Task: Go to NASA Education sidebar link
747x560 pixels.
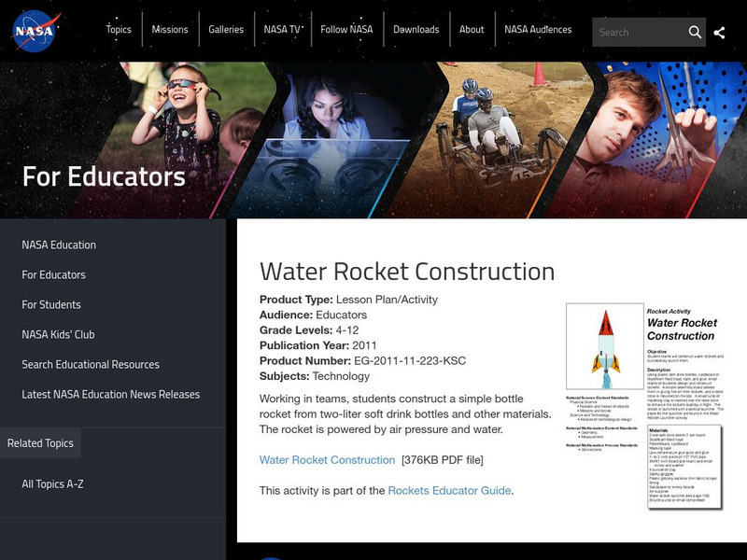Action: tap(59, 245)
